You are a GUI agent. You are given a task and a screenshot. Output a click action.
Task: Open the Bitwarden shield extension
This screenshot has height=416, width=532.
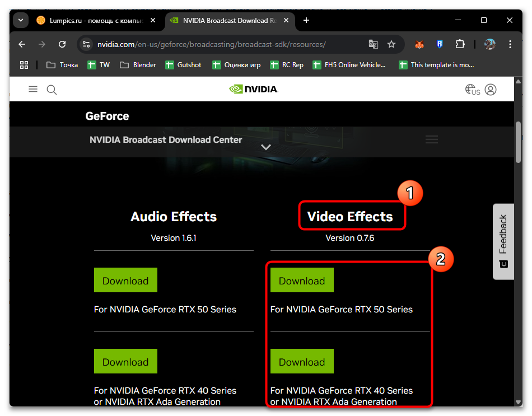click(x=440, y=44)
